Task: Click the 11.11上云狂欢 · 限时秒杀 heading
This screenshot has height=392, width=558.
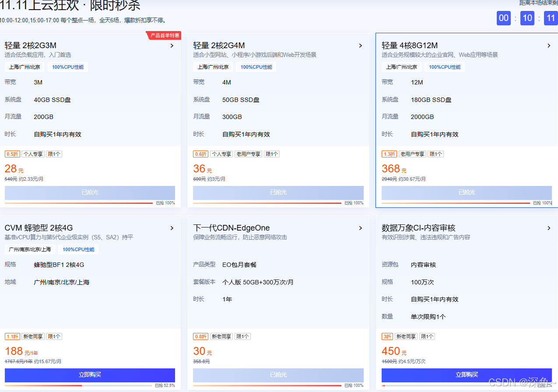Action: (70, 6)
